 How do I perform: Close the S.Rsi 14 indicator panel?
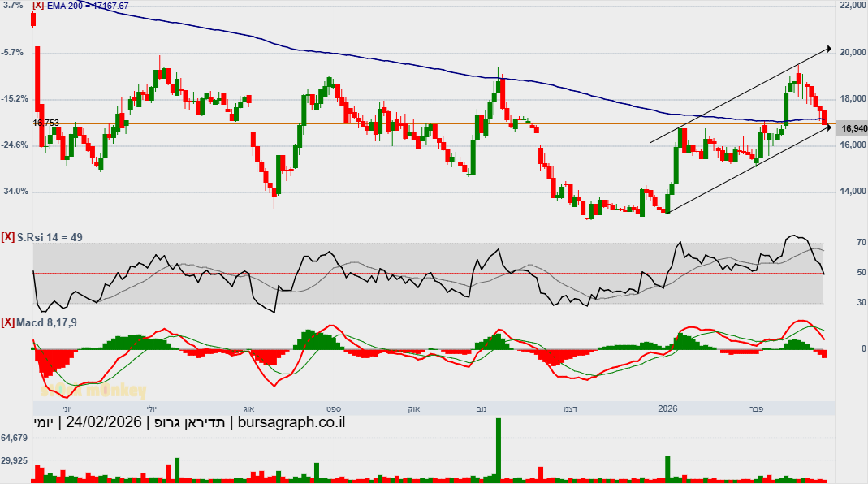pos(8,238)
